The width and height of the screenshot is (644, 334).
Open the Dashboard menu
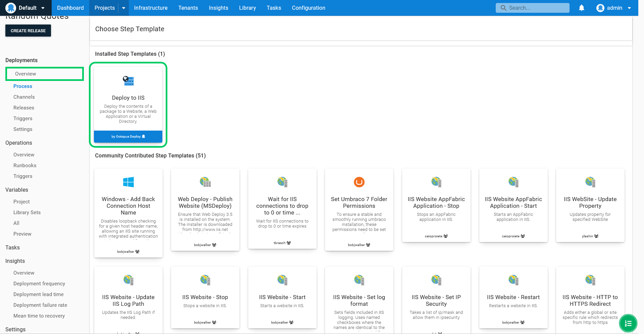click(70, 8)
